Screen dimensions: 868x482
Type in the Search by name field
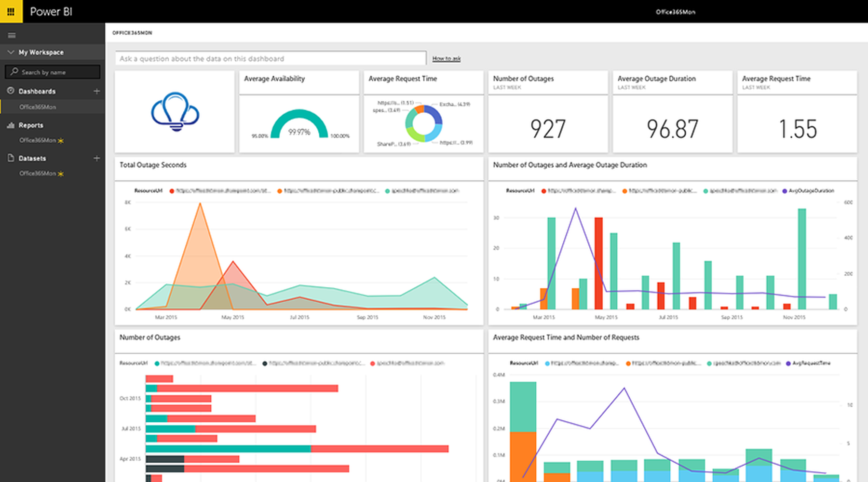coord(58,72)
